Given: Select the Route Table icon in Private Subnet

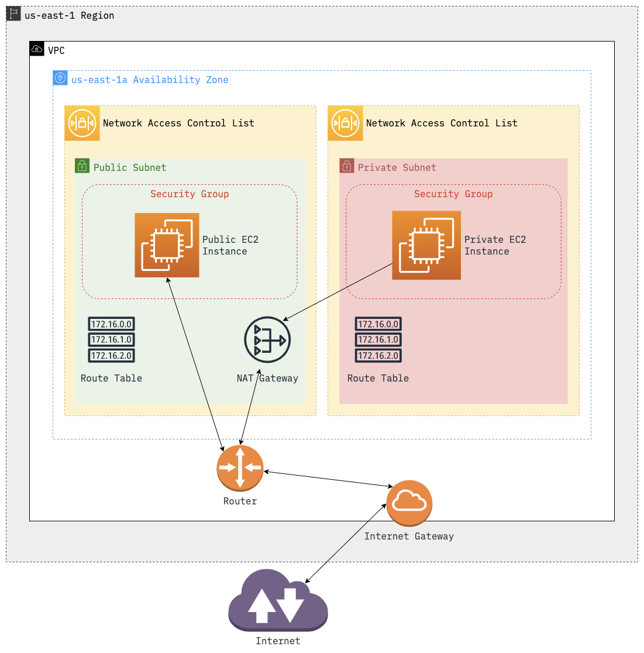Looking at the screenshot, I should click(378, 340).
